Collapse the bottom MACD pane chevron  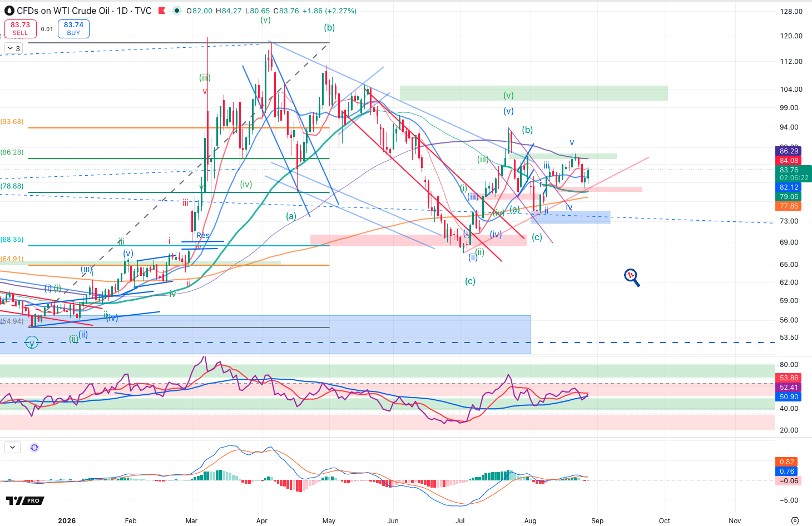coord(12,447)
